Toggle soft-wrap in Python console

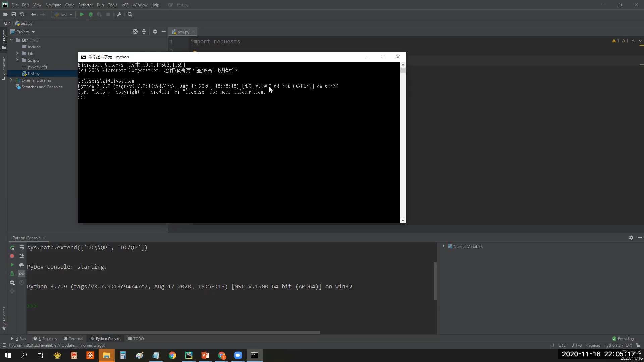22,248
